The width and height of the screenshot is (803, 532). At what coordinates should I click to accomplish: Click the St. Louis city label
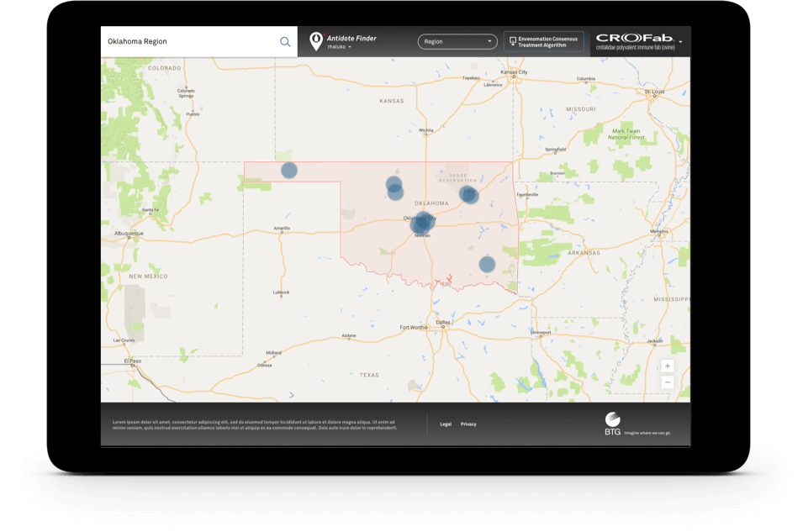[654, 92]
